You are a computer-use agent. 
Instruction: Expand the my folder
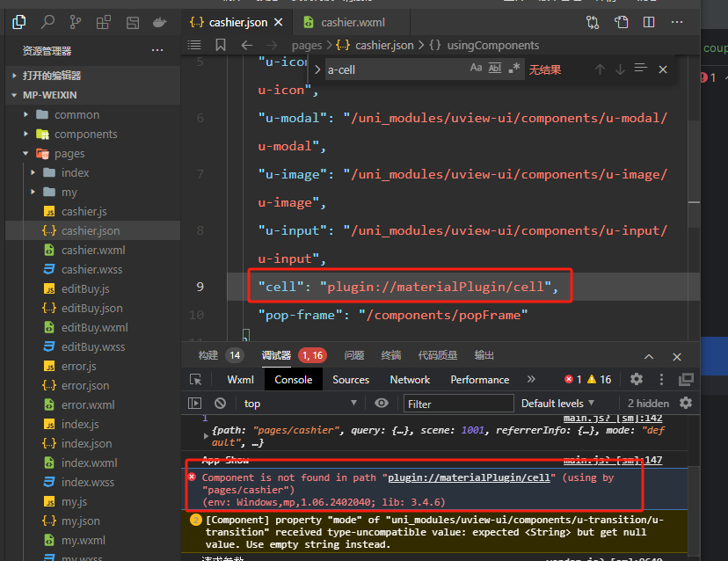[x=33, y=192]
